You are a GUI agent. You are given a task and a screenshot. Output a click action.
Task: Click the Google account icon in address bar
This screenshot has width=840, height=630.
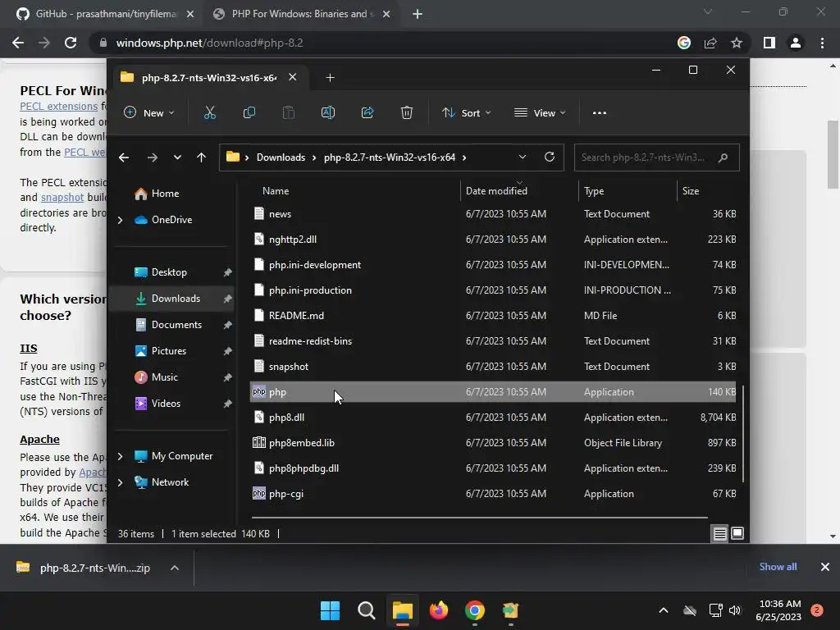(x=684, y=43)
